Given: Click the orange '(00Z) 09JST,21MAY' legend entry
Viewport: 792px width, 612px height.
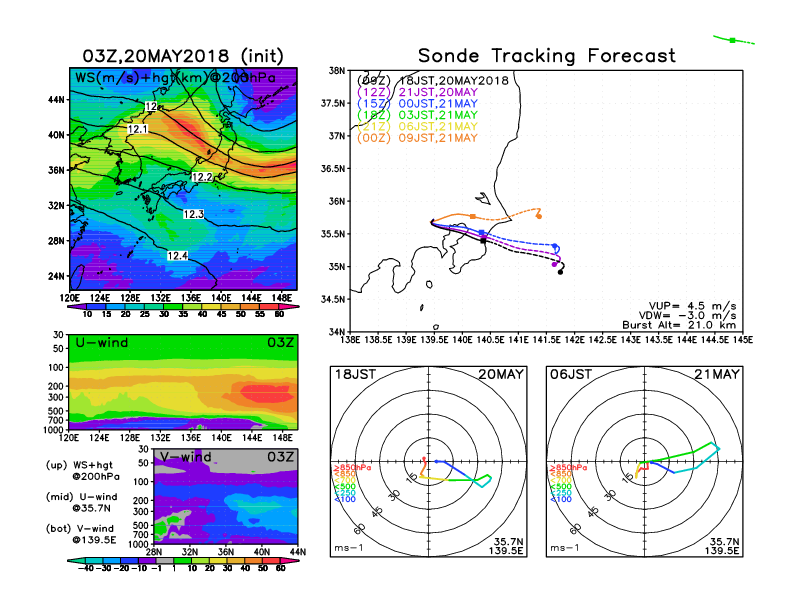Looking at the screenshot, I should click(x=417, y=138).
